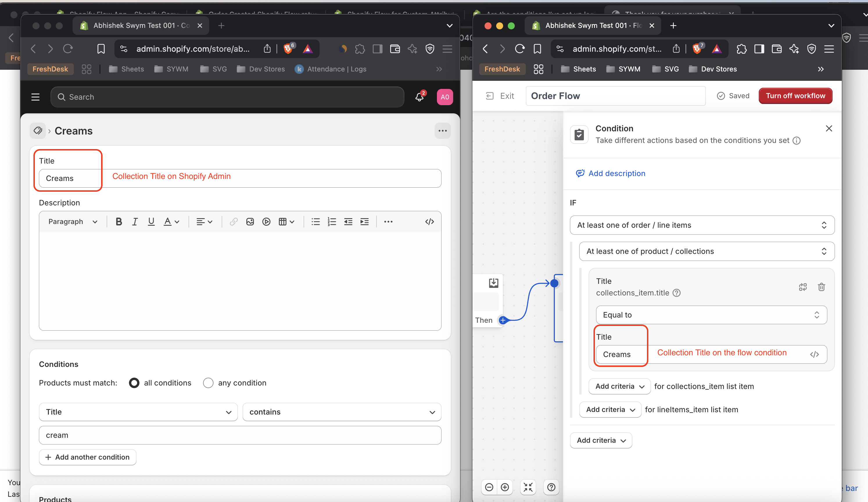The height and width of the screenshot is (502, 868).
Task: Click address bar in left browser window
Action: [193, 49]
